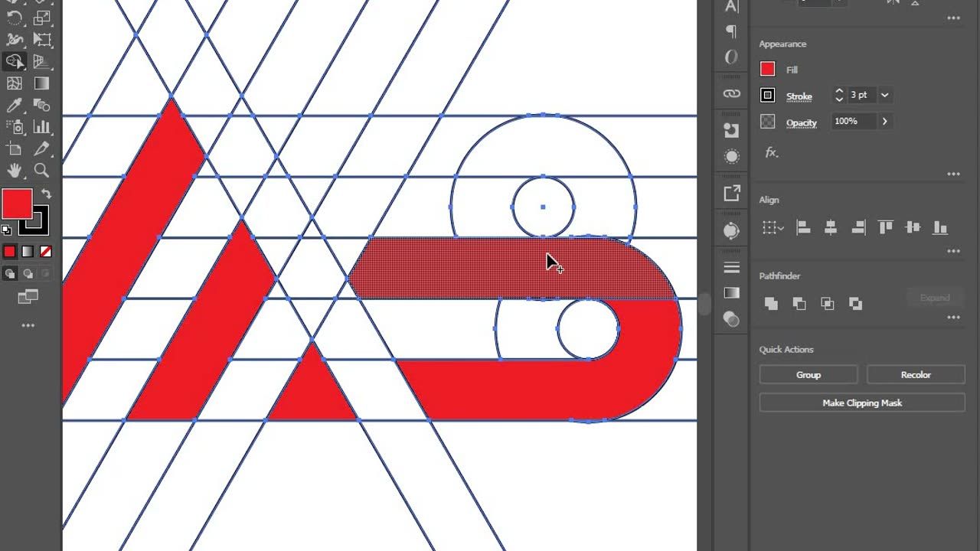Select the Free Transform tool
The height and width of the screenshot is (551, 980).
pos(41,40)
